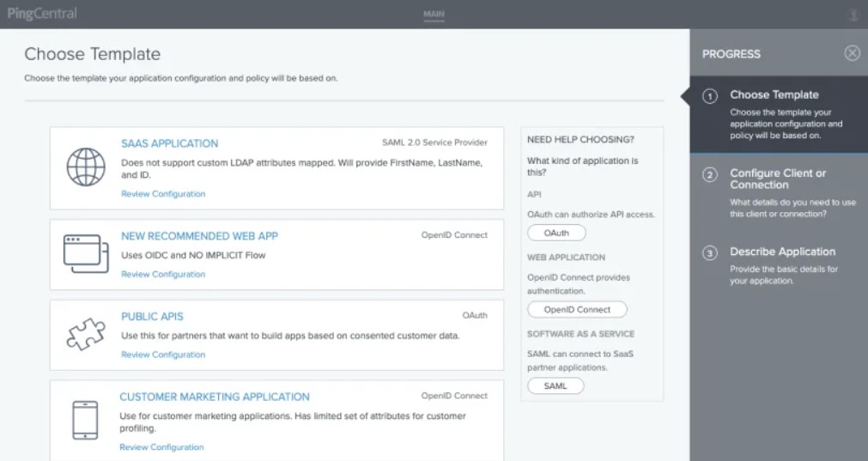
Task: Close the Progress panel with X icon
Action: pyautogui.click(x=852, y=53)
